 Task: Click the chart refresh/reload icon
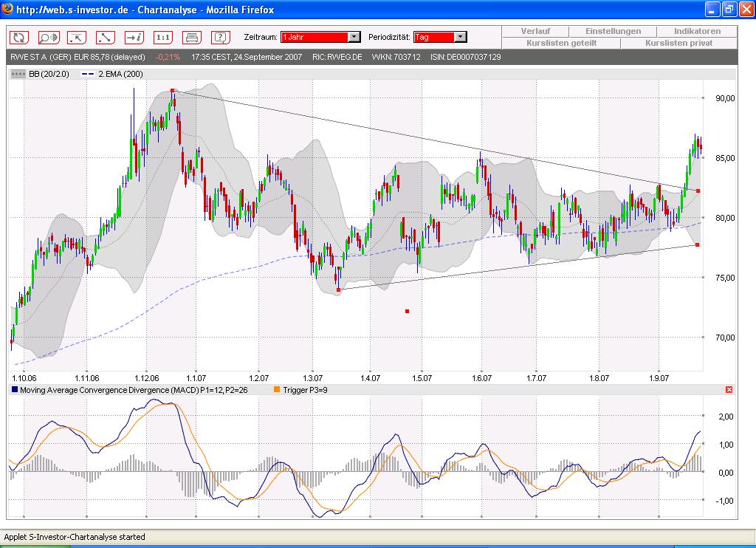[19, 36]
